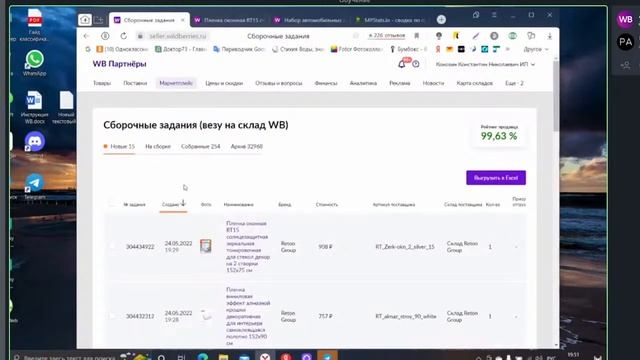Open a new browser tab with plus
The width and height of the screenshot is (640, 360).
coord(441,20)
